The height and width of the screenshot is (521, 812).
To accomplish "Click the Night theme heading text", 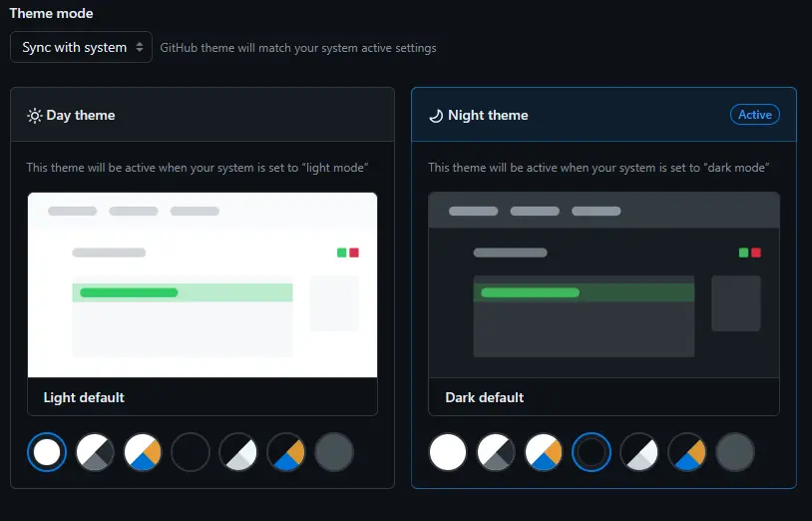I will [x=488, y=115].
